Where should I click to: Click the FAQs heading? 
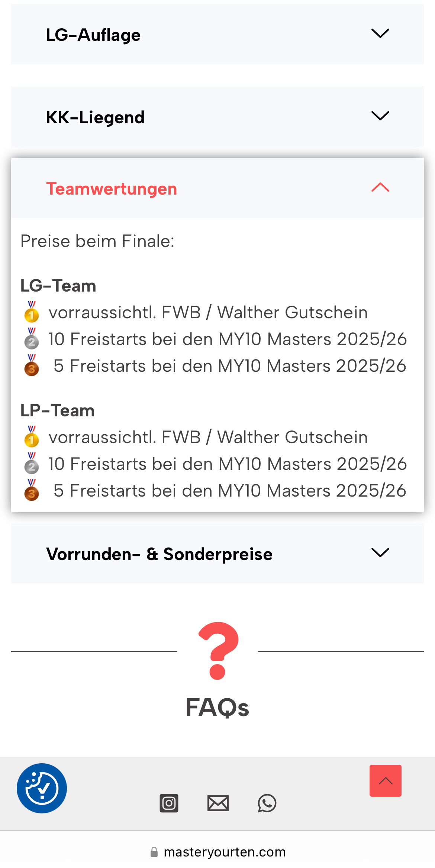[217, 707]
